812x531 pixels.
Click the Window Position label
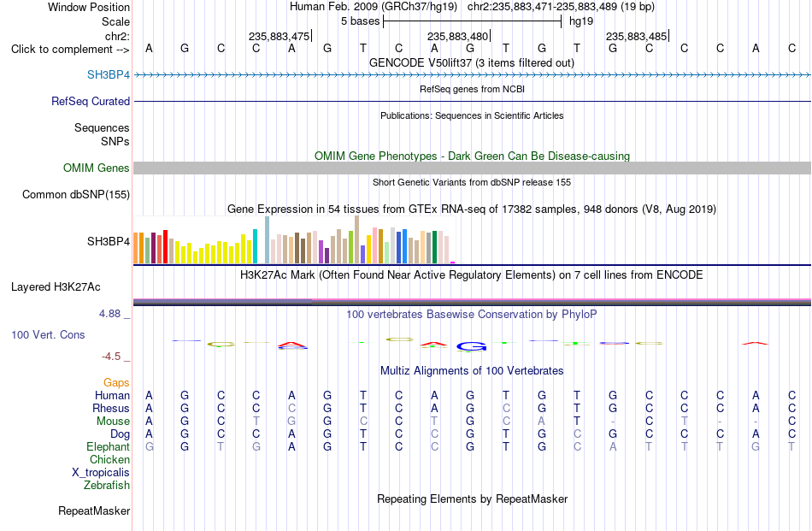coord(89,7)
